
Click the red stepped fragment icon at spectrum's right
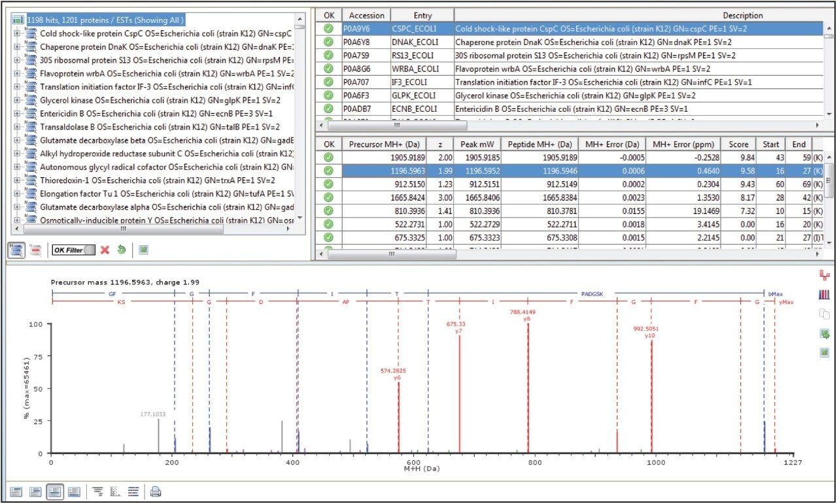click(x=824, y=275)
